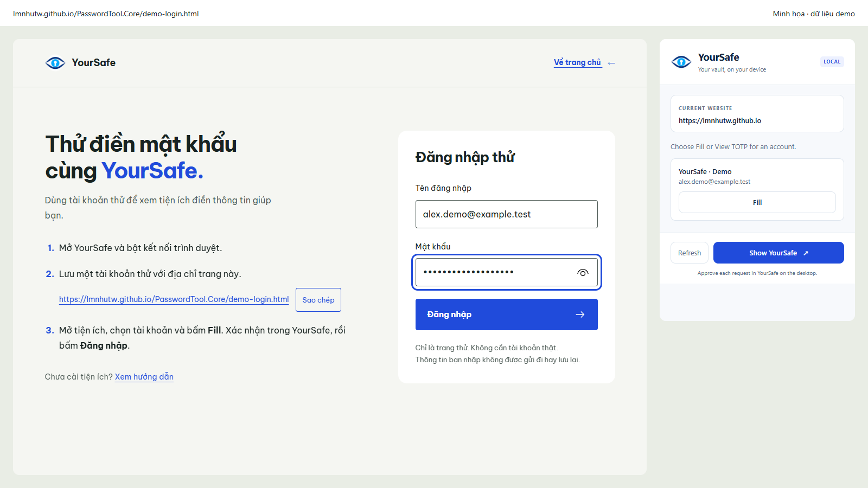The image size is (868, 488).
Task: Select the YourSafe · Demo account title
Action: (705, 171)
